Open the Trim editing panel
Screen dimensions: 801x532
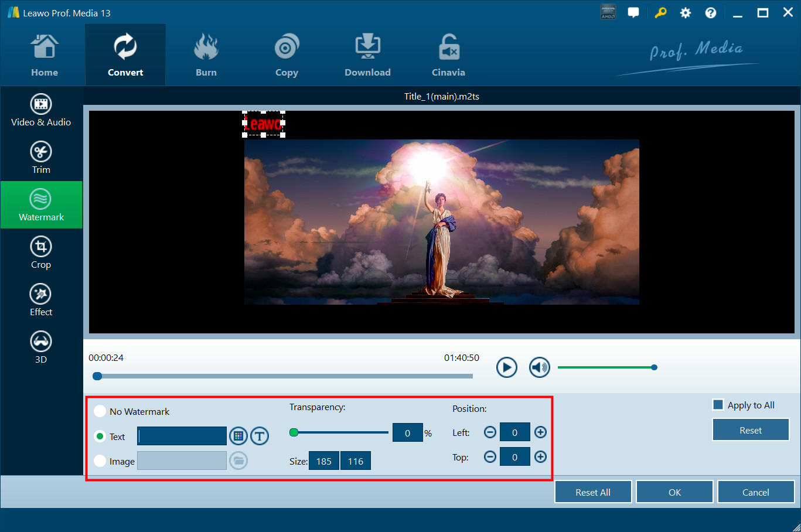click(41, 158)
